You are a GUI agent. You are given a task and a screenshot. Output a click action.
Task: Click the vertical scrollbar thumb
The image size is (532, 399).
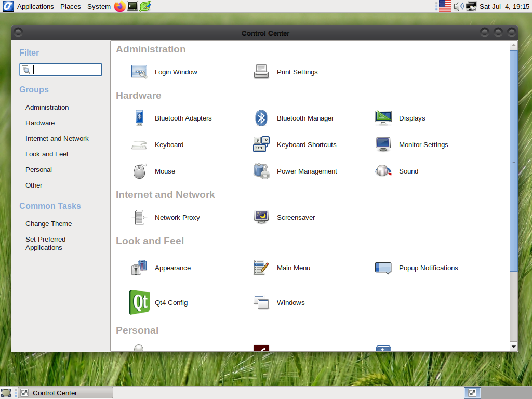514,161
